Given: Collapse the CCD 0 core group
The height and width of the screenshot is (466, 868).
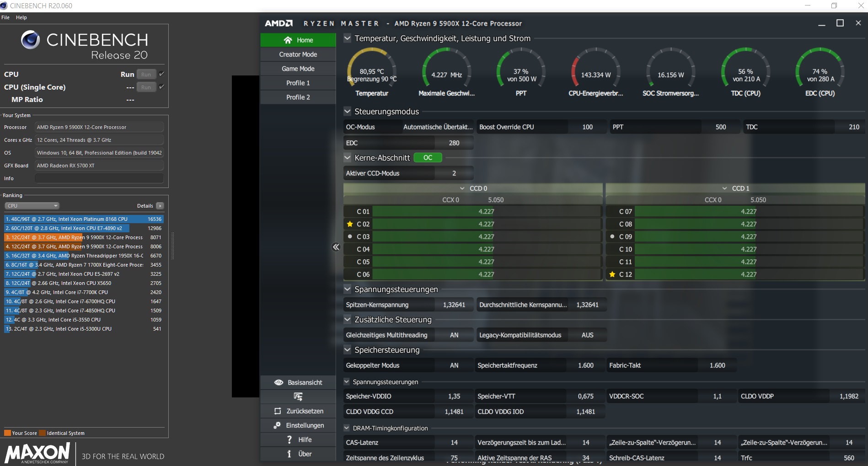Looking at the screenshot, I should (x=462, y=188).
